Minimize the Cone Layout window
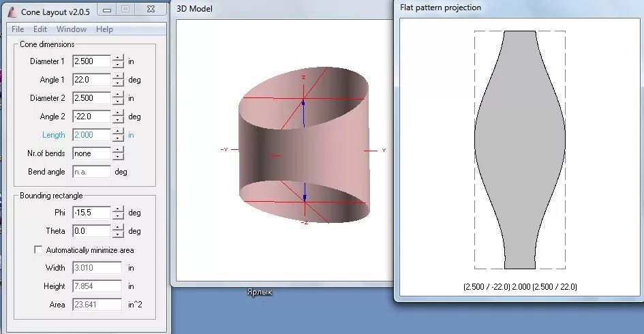Image resolution: width=644 pixels, height=334 pixels. [x=107, y=10]
